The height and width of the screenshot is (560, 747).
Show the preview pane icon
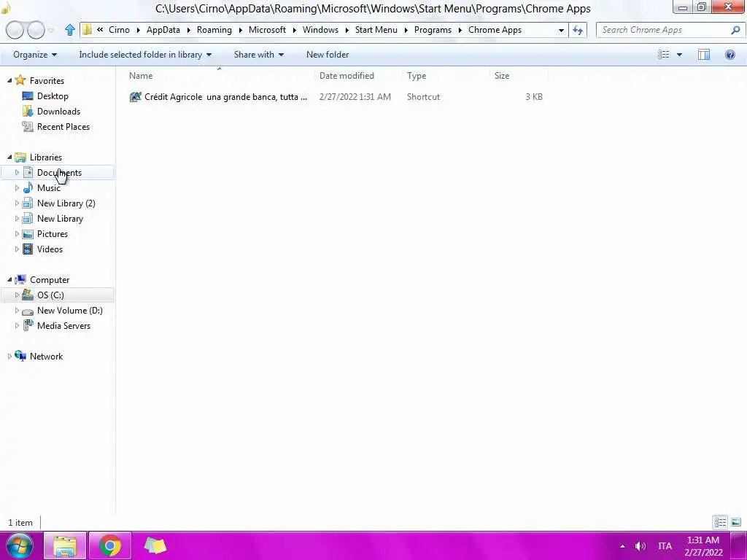click(x=704, y=55)
